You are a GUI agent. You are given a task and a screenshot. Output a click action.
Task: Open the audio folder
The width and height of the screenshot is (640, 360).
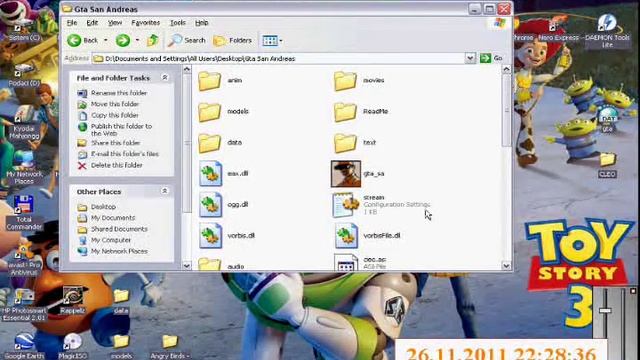tap(209, 264)
